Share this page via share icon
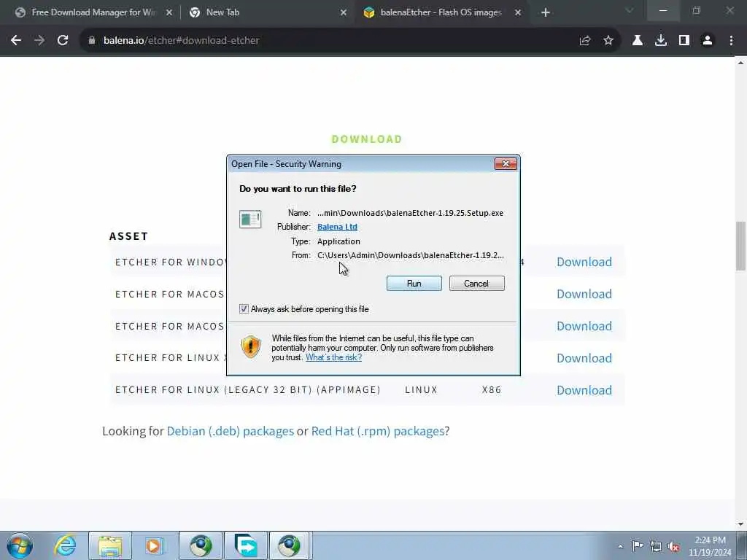This screenshot has height=560, width=747. (585, 41)
